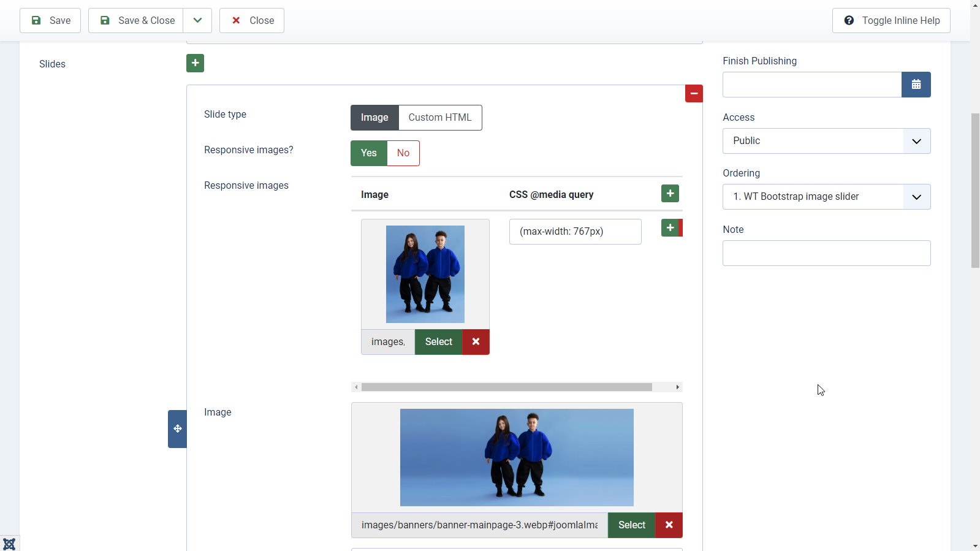Click the horizontal scrollbar in responsive table
This screenshot has height=551, width=980.
[x=507, y=387]
